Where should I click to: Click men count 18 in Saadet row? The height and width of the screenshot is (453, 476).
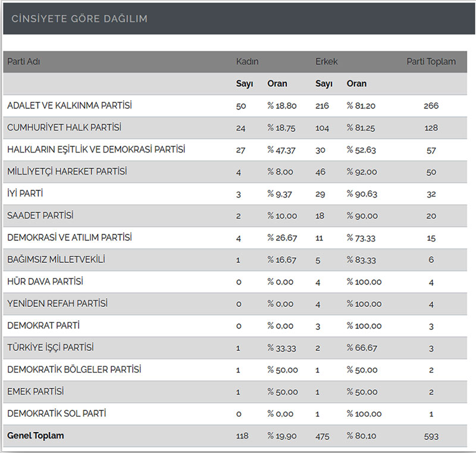pyautogui.click(x=320, y=216)
